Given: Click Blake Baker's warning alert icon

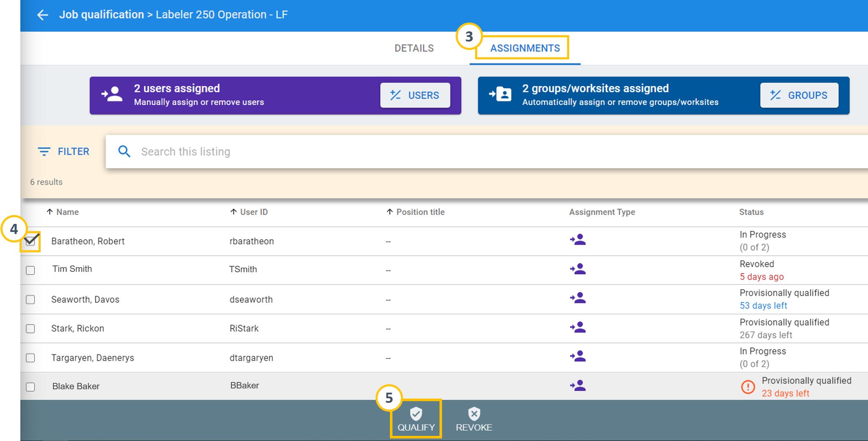Looking at the screenshot, I should (x=748, y=387).
